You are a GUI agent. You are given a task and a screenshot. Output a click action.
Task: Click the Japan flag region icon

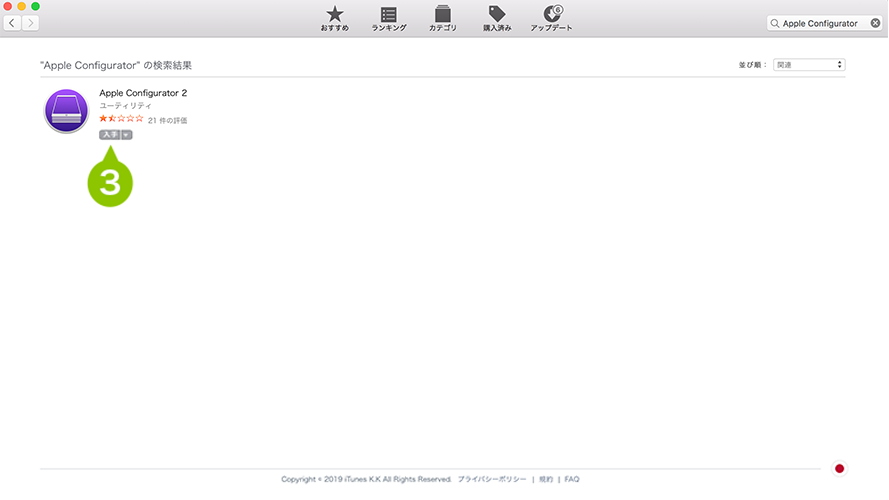point(839,469)
